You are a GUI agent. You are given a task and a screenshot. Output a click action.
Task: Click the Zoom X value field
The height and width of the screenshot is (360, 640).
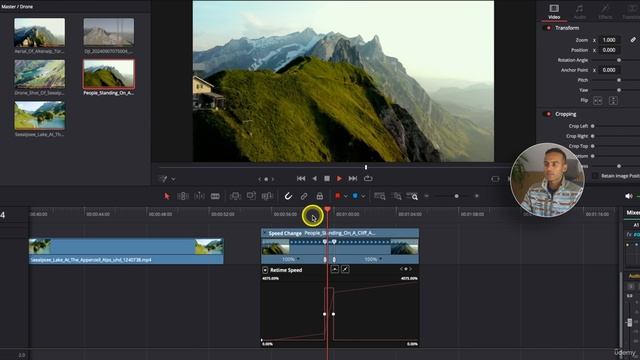tap(609, 40)
